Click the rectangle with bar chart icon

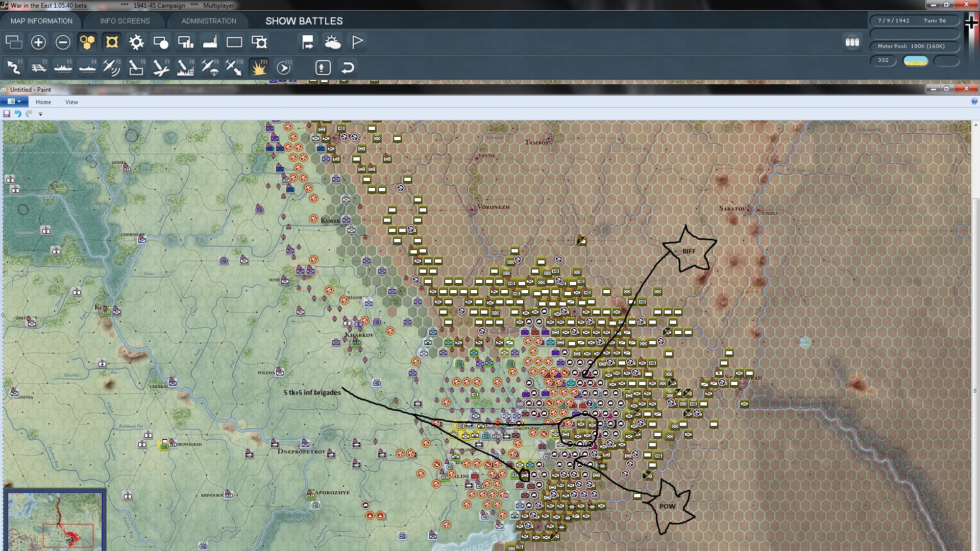click(x=185, y=42)
